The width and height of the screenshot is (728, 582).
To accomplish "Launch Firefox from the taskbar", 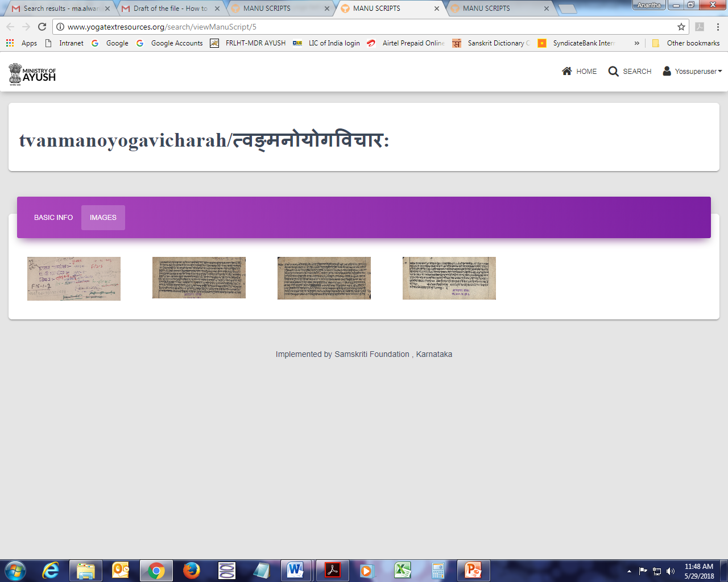I will (191, 570).
